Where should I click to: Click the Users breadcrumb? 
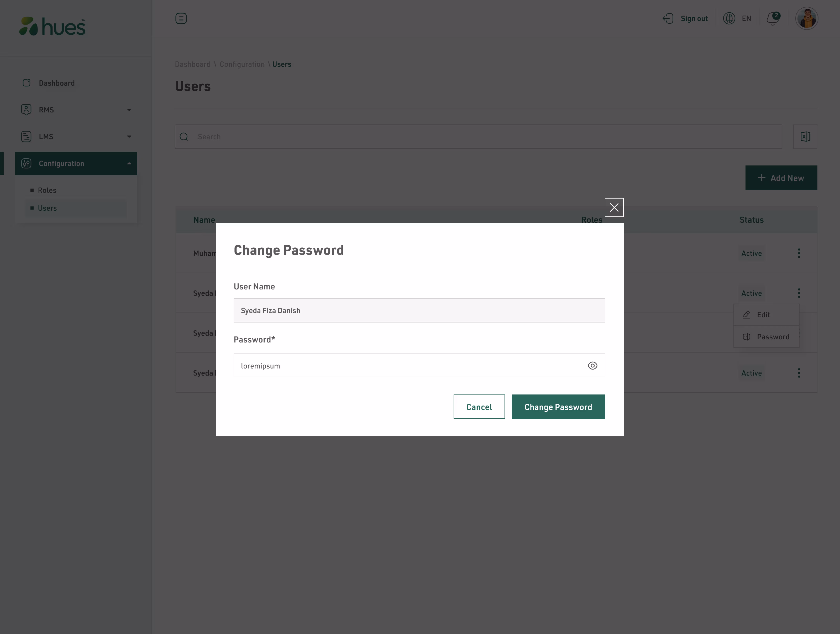(282, 64)
